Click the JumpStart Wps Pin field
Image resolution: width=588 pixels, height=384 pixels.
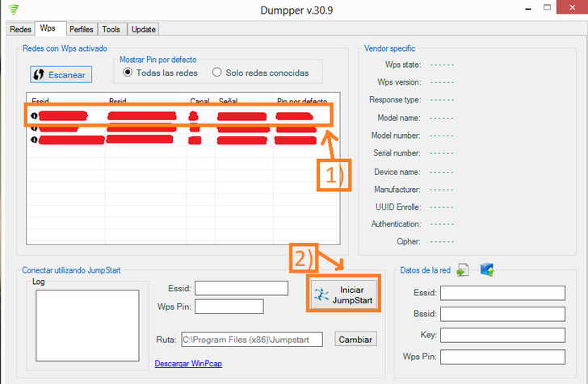click(229, 307)
